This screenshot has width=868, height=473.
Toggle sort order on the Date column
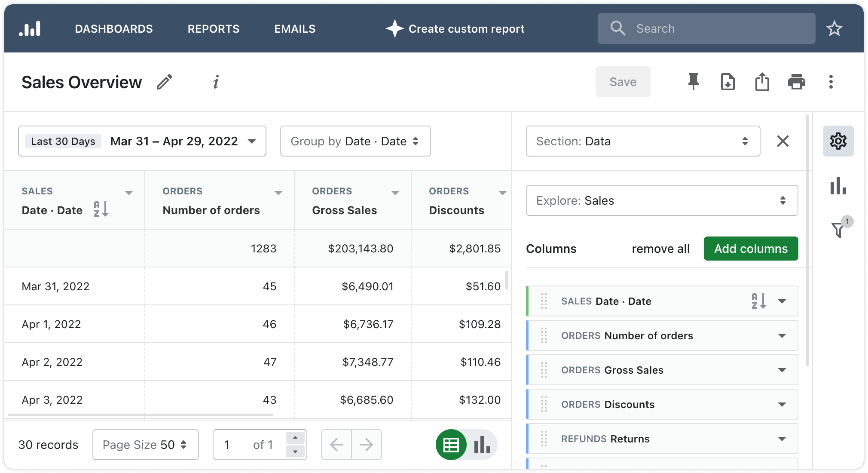(x=101, y=210)
